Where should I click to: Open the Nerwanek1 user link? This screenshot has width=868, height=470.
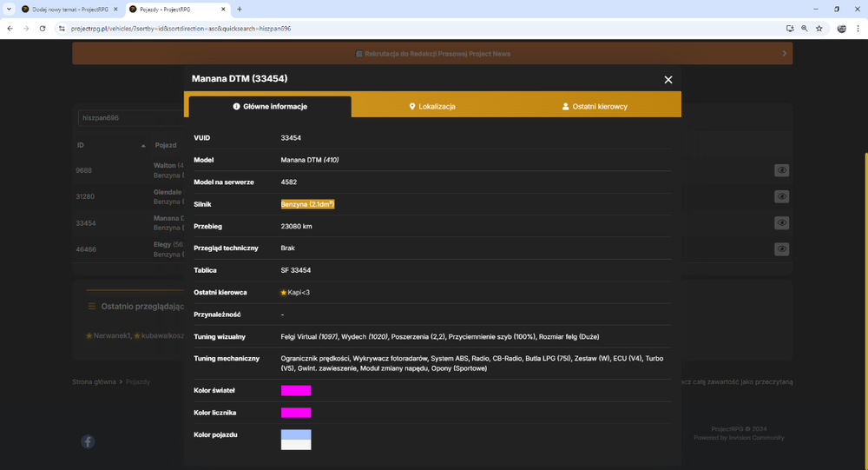click(112, 336)
